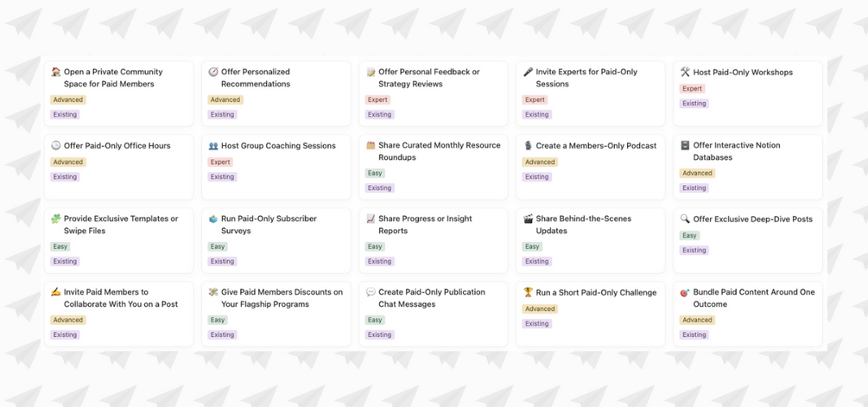This screenshot has height=407, width=868.
Task: Click the Easy tag on Curated Monthly Roundups
Action: (x=374, y=173)
